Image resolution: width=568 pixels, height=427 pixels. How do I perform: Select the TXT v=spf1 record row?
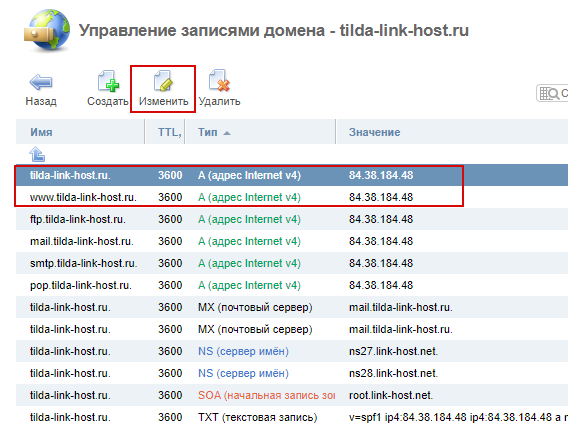pyautogui.click(x=292, y=417)
